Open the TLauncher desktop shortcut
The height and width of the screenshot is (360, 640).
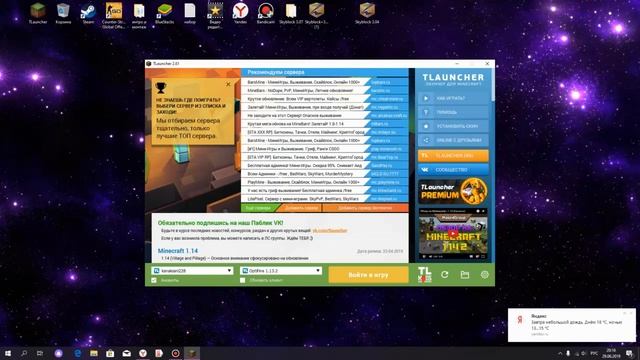pyautogui.click(x=38, y=13)
